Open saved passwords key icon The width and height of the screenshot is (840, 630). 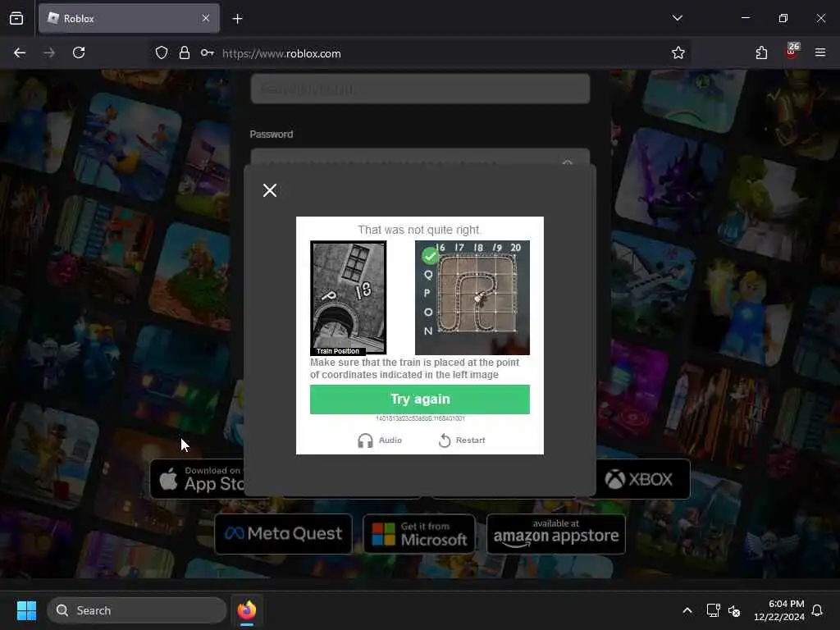click(x=208, y=53)
